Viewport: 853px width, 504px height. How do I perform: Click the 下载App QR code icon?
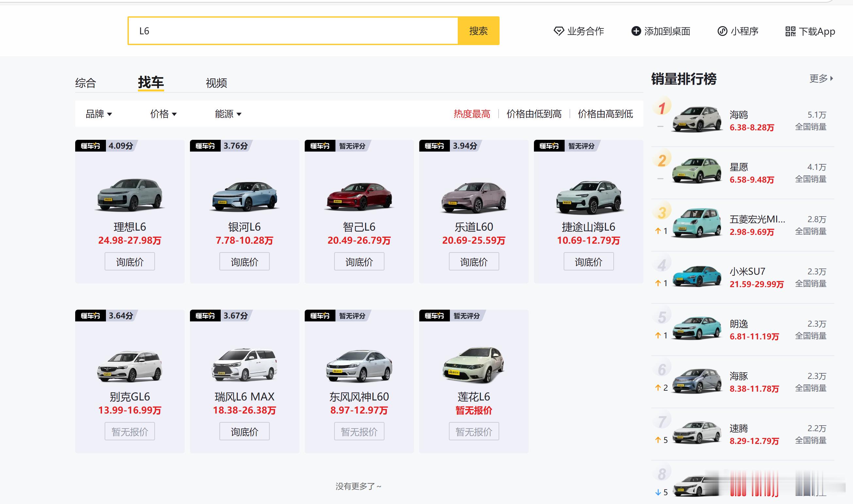(x=791, y=31)
